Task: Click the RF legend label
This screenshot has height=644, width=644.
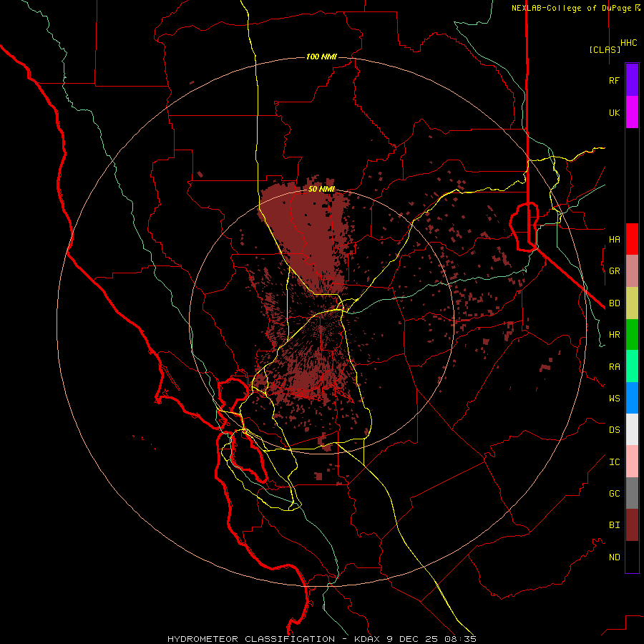Action: (x=614, y=80)
